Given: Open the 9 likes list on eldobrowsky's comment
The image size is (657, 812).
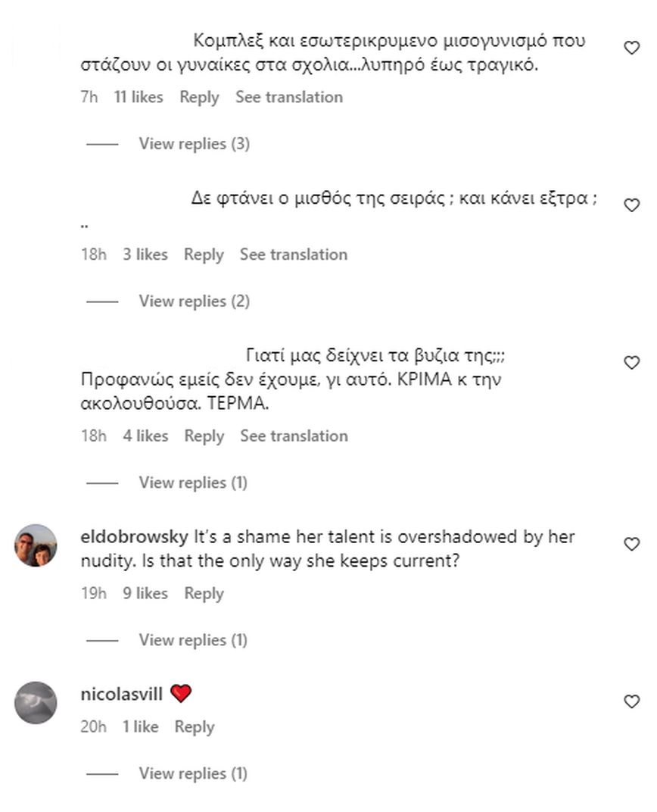Looking at the screenshot, I should [x=145, y=593].
